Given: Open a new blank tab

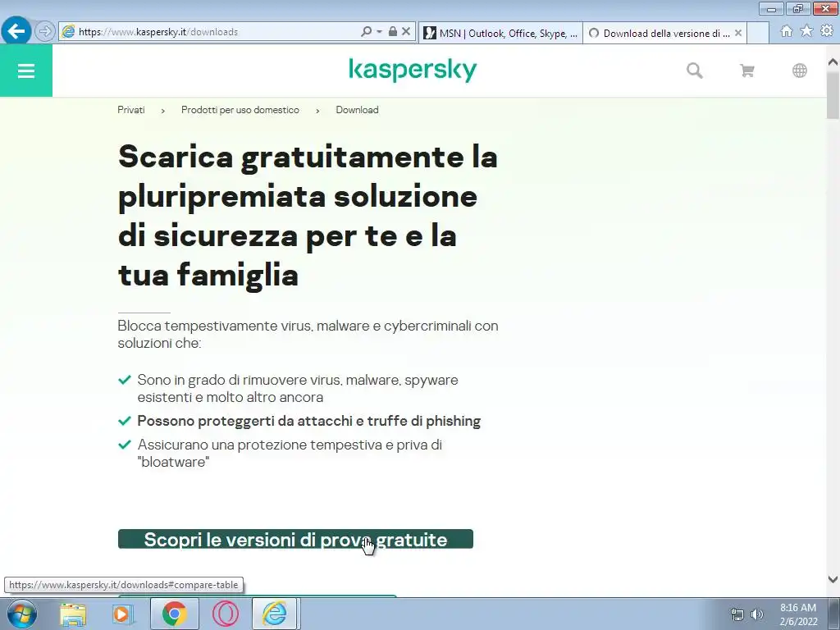Looking at the screenshot, I should coord(758,33).
